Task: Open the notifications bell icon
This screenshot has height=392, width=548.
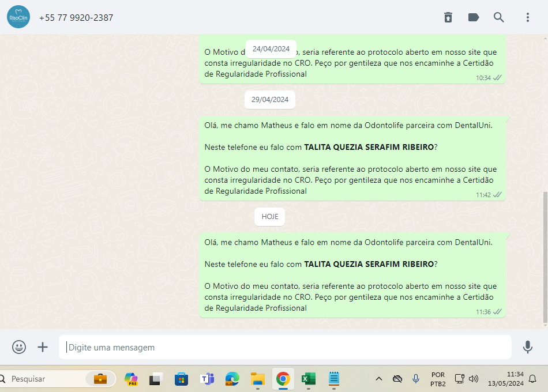Action: click(532, 379)
